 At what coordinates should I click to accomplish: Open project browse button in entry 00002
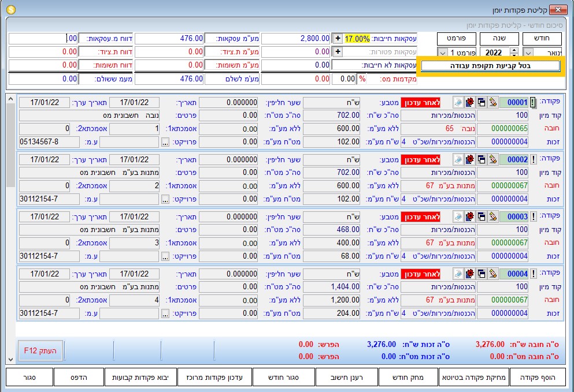pos(165,199)
